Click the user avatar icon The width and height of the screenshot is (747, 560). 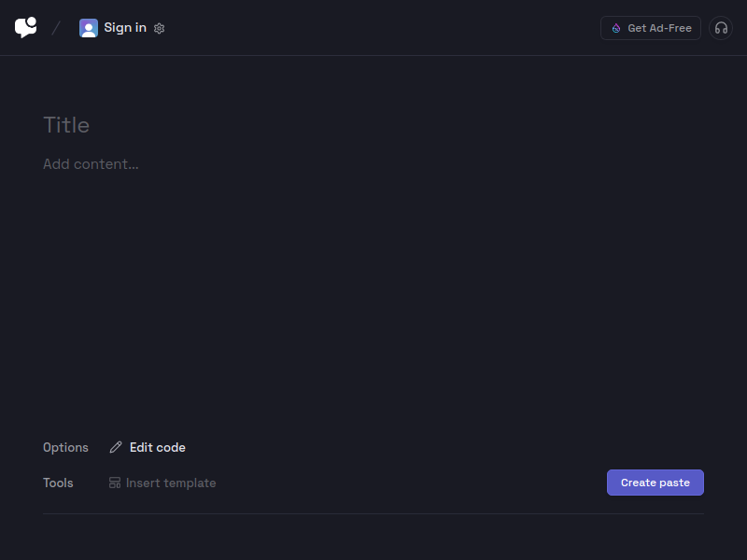(x=89, y=28)
